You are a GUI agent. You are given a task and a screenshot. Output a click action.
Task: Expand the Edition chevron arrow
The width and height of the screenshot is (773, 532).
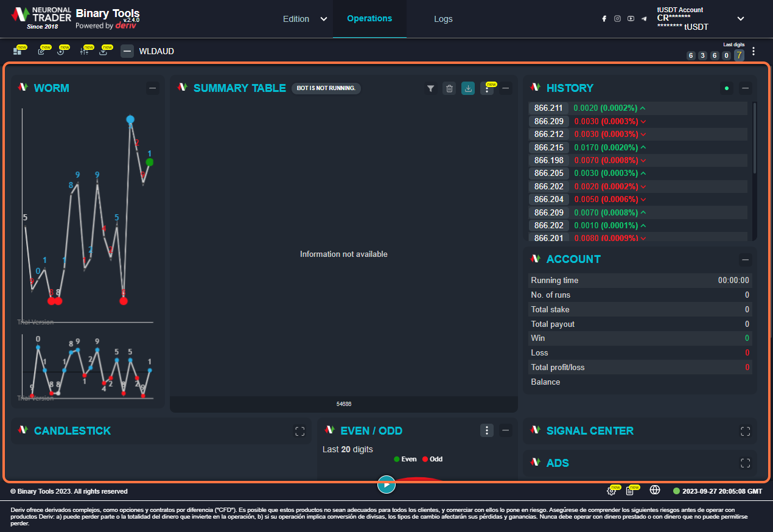click(324, 19)
